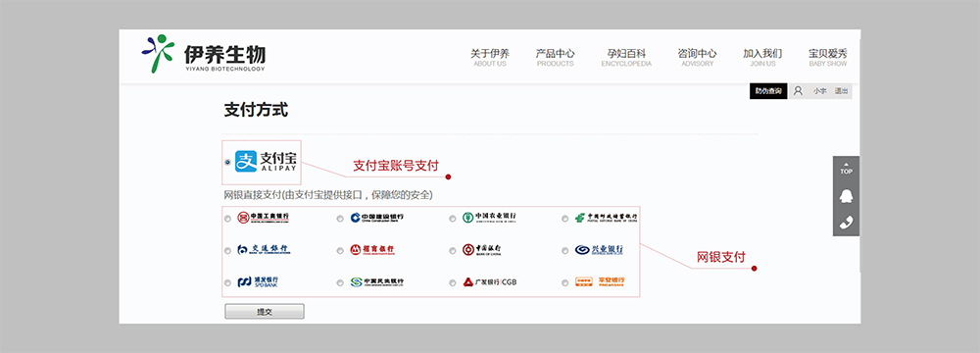Click the CGB 广发银行 logo
The height and width of the screenshot is (353, 980).
[490, 281]
